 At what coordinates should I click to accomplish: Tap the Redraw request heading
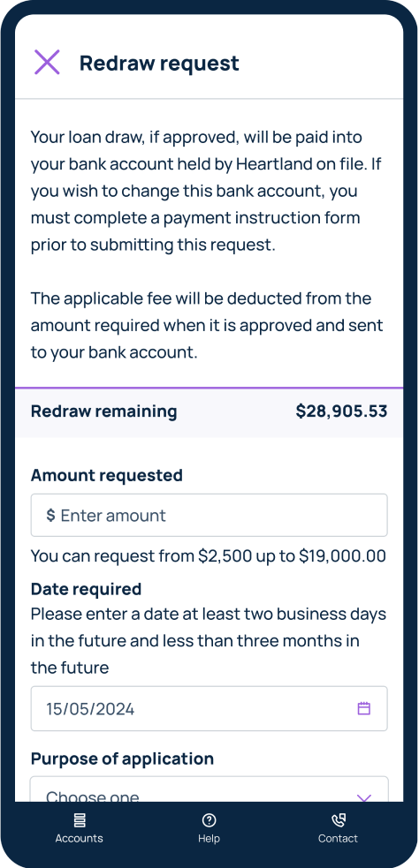click(x=160, y=63)
